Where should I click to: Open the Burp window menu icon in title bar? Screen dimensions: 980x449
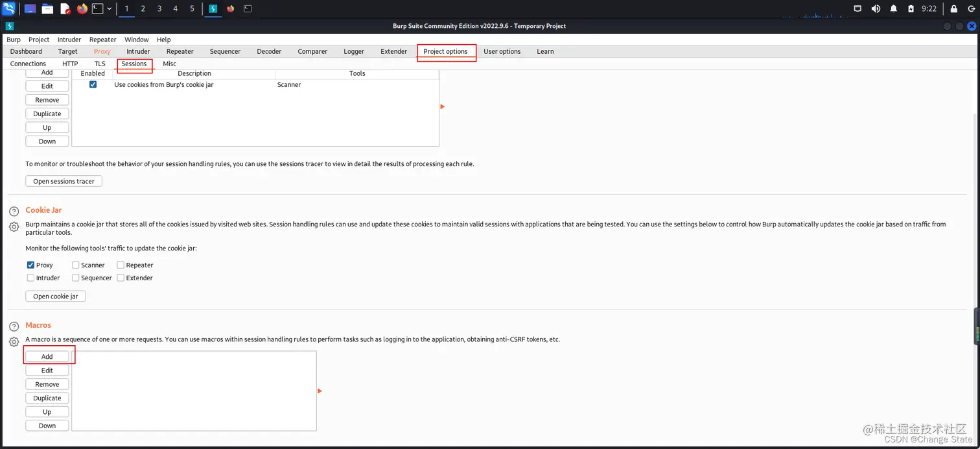click(x=10, y=26)
